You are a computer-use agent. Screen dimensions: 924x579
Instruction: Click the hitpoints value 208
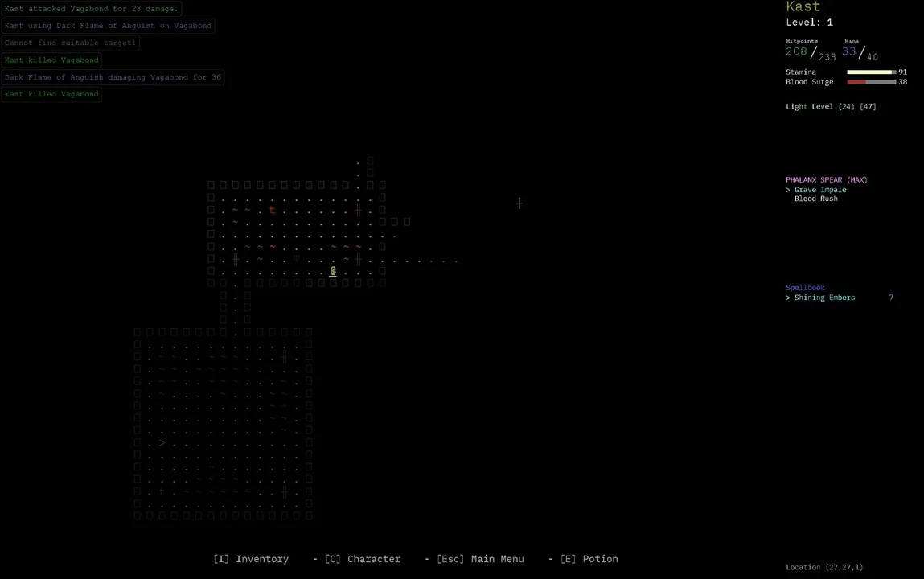(x=796, y=51)
